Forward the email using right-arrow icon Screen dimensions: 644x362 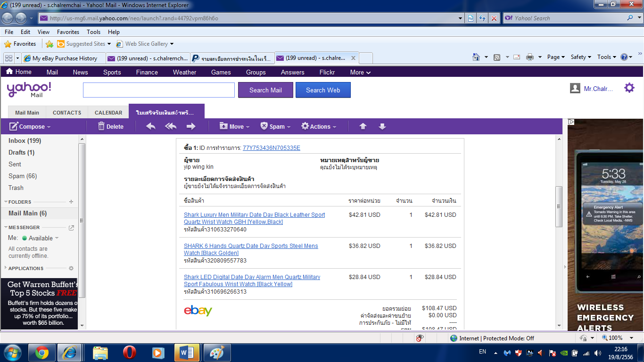pos(191,126)
